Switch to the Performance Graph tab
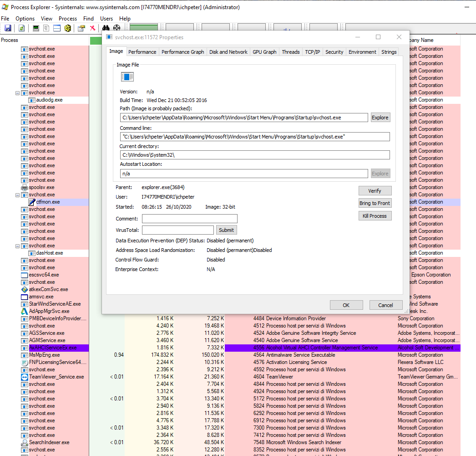This screenshot has height=456, width=476. coord(183,52)
